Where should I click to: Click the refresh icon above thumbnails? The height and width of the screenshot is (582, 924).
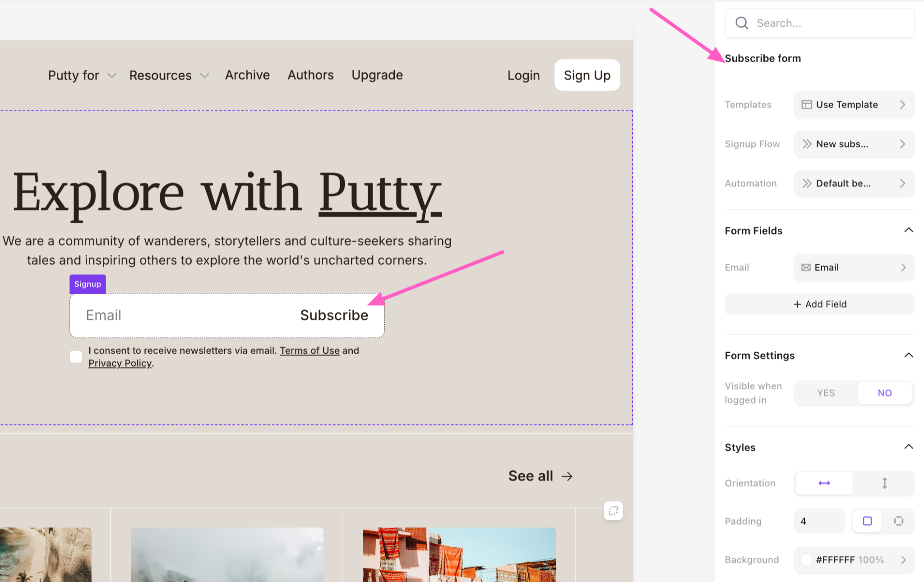[x=613, y=511]
